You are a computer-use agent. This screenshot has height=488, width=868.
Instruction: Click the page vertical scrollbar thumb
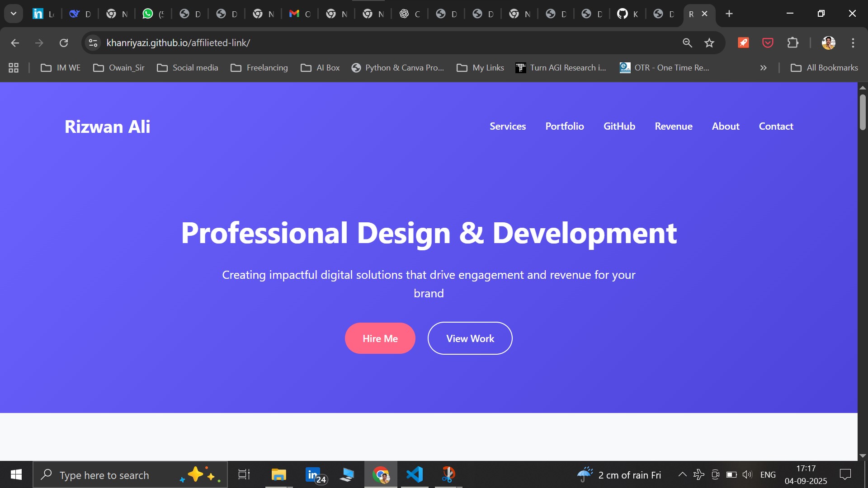[863, 112]
